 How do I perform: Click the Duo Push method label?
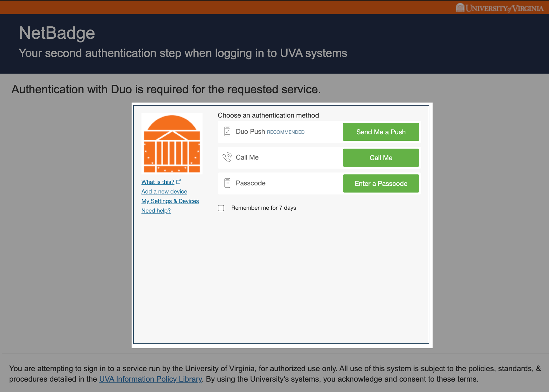(250, 132)
